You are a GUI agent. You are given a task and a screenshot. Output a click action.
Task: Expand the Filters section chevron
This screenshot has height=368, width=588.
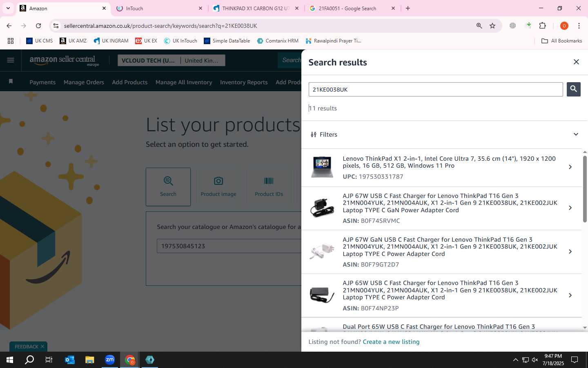pos(576,135)
